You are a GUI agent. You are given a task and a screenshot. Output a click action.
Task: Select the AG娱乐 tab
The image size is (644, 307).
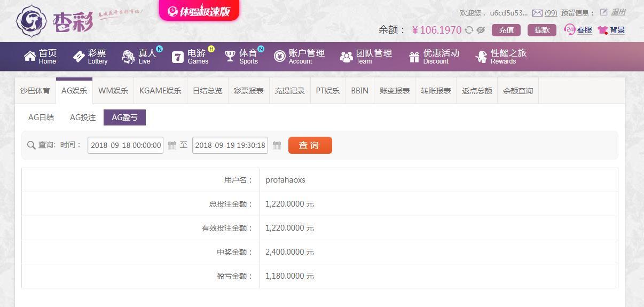coord(74,91)
